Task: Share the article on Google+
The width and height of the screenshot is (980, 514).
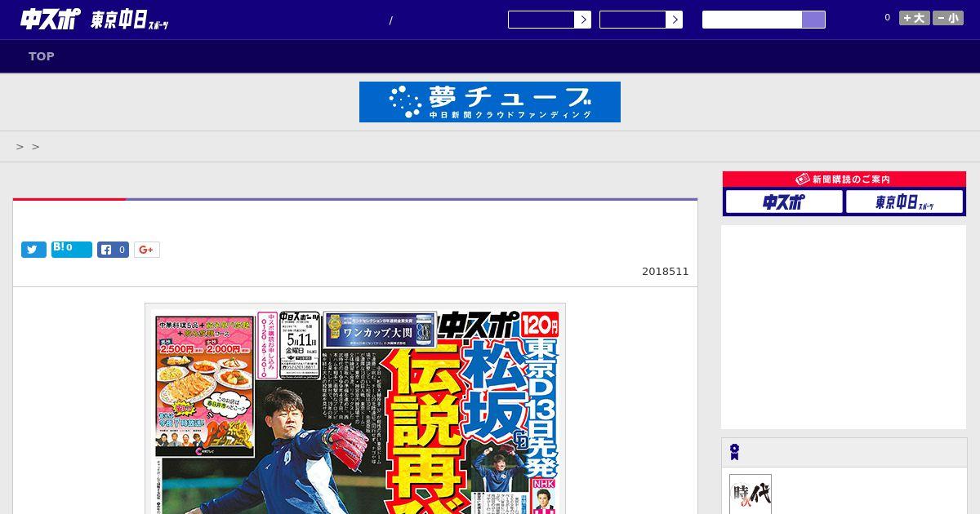Action: click(147, 250)
